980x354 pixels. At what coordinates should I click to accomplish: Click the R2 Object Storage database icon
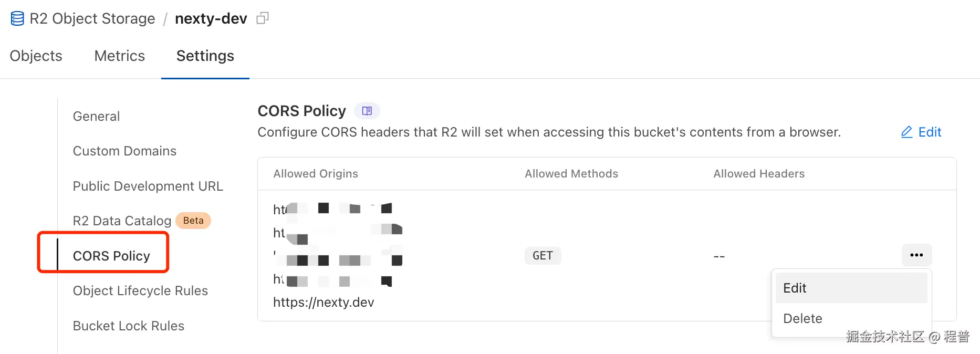16,17
